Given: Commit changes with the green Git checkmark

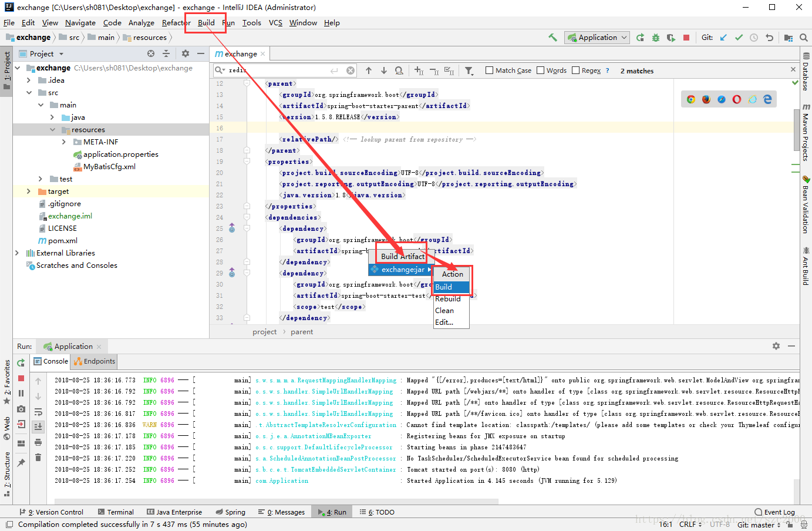Looking at the screenshot, I should point(739,37).
